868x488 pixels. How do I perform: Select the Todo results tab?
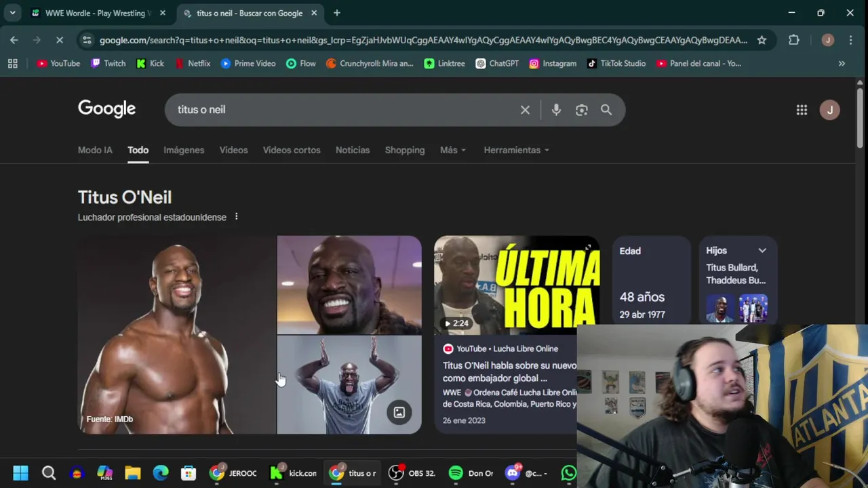[x=138, y=150]
